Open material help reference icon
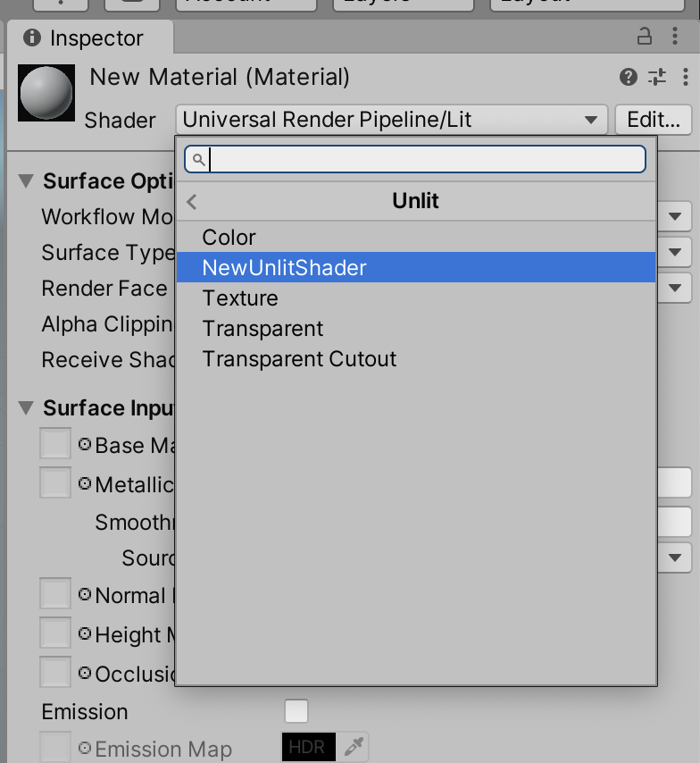 coord(628,77)
